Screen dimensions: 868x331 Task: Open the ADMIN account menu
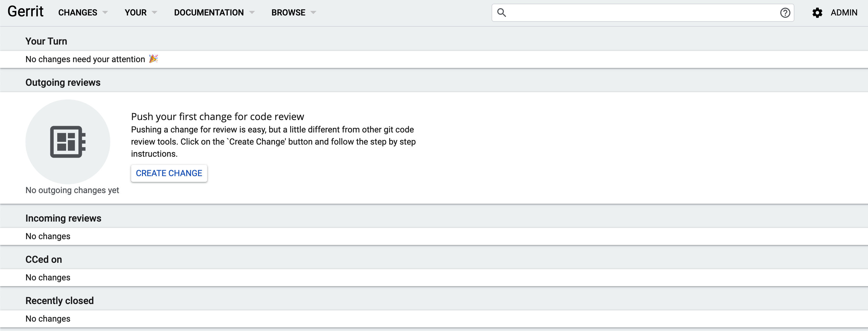[x=843, y=12]
